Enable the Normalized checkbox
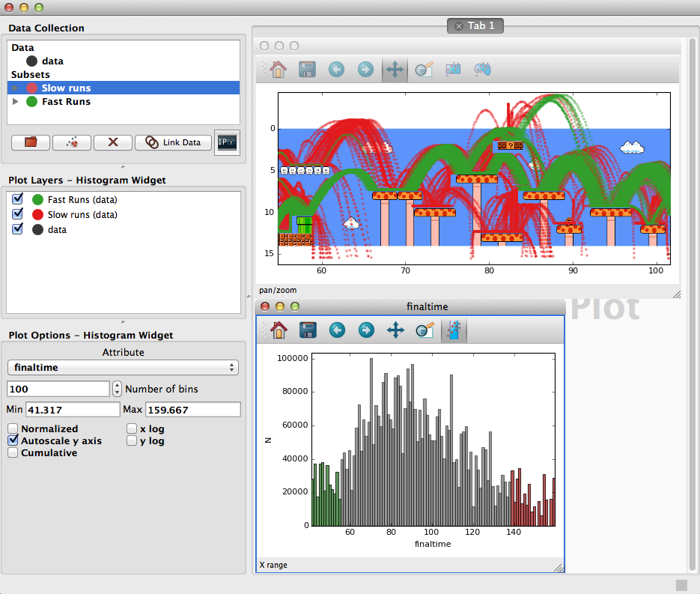The width and height of the screenshot is (700, 594). tap(13, 428)
